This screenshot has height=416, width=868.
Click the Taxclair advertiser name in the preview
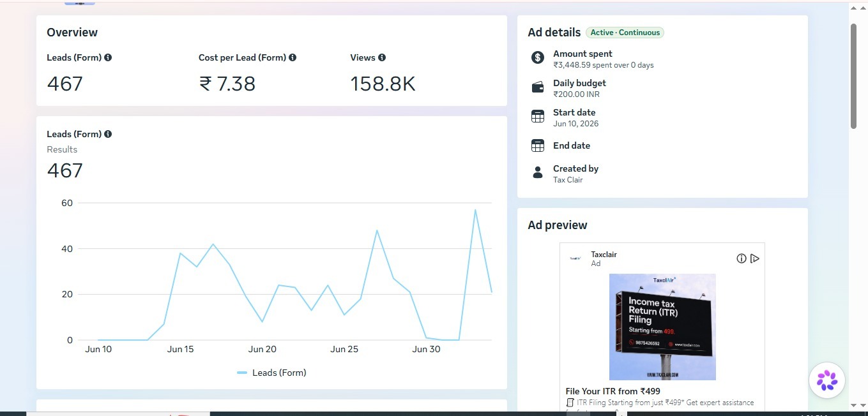pos(604,254)
